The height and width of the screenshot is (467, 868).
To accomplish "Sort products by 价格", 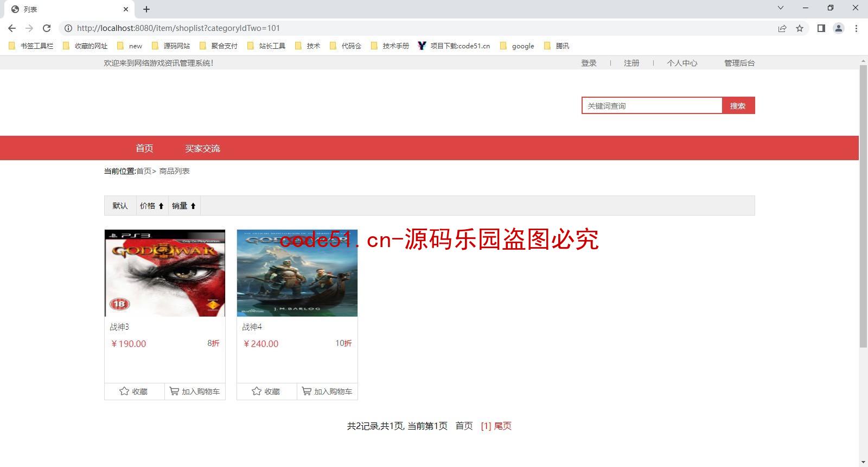I will coord(151,206).
